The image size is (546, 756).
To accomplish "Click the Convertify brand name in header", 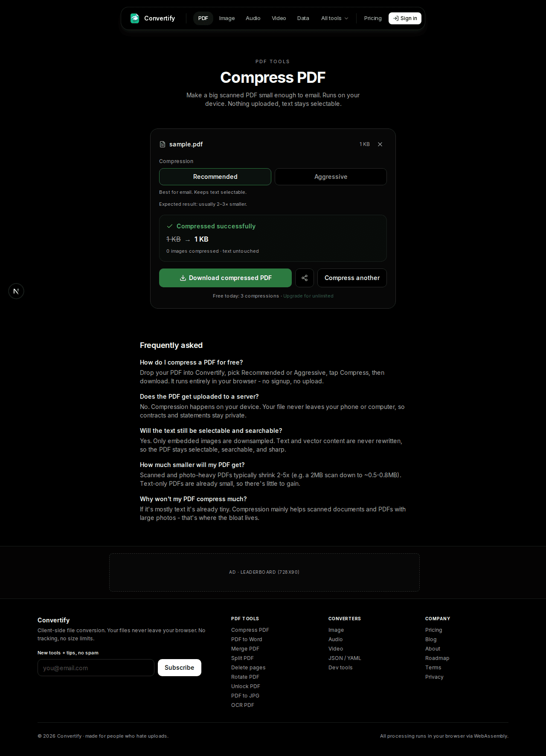I will click(x=160, y=18).
